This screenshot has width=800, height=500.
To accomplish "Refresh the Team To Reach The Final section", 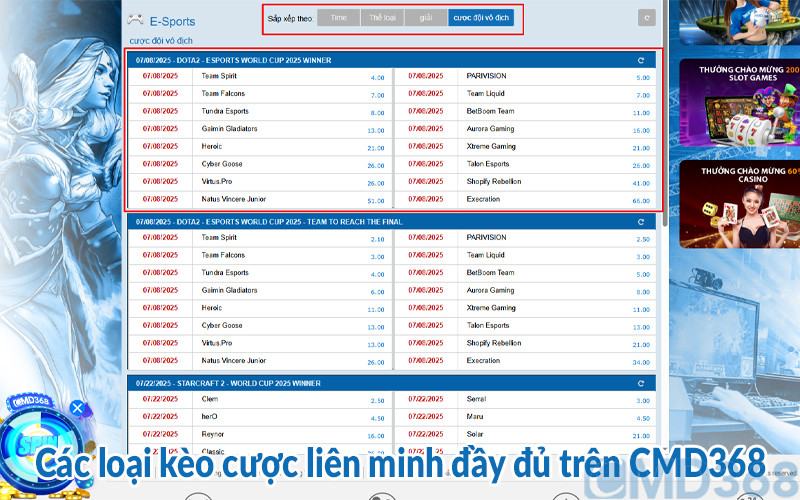I will coord(641,222).
